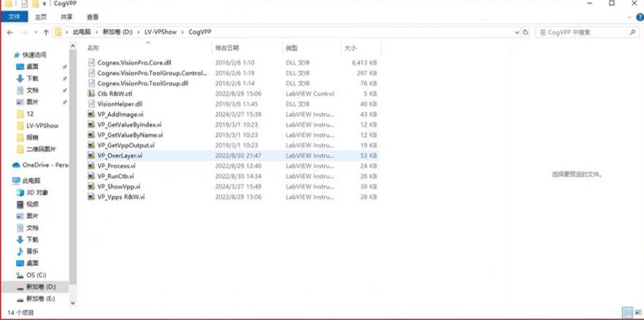This screenshot has width=644, height=320.
Task: Open 视频 folder under 此电脑
Action: (28, 204)
